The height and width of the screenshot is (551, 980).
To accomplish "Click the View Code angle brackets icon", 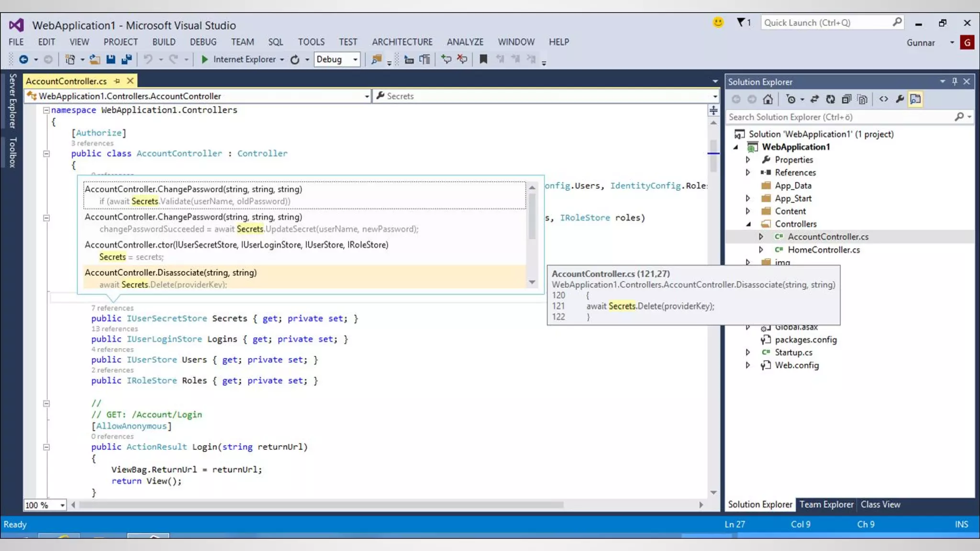I will (x=883, y=99).
